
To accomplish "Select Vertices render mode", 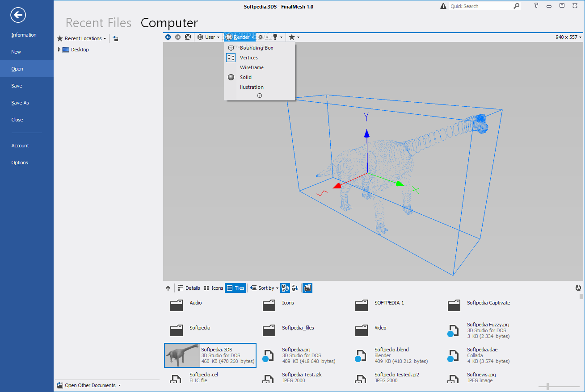I will [x=260, y=58].
